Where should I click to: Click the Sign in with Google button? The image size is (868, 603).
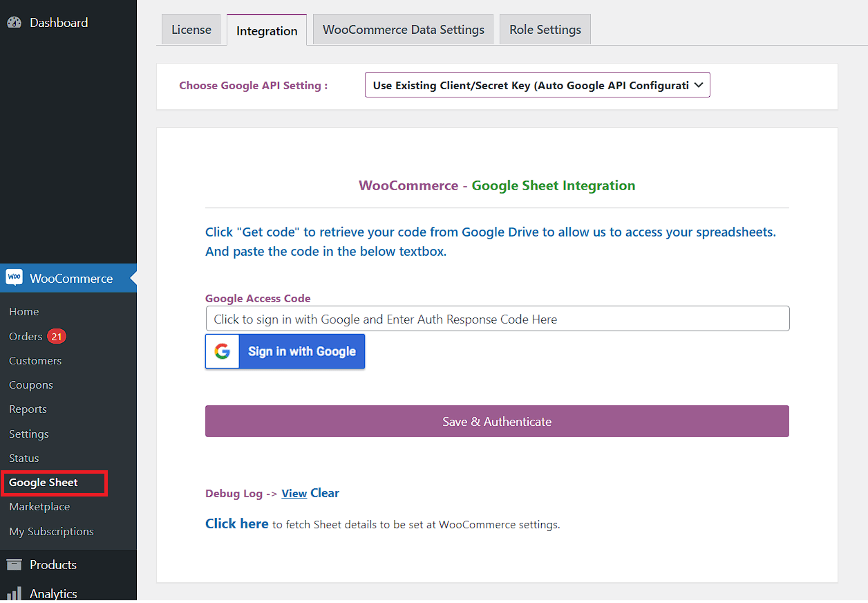click(285, 351)
